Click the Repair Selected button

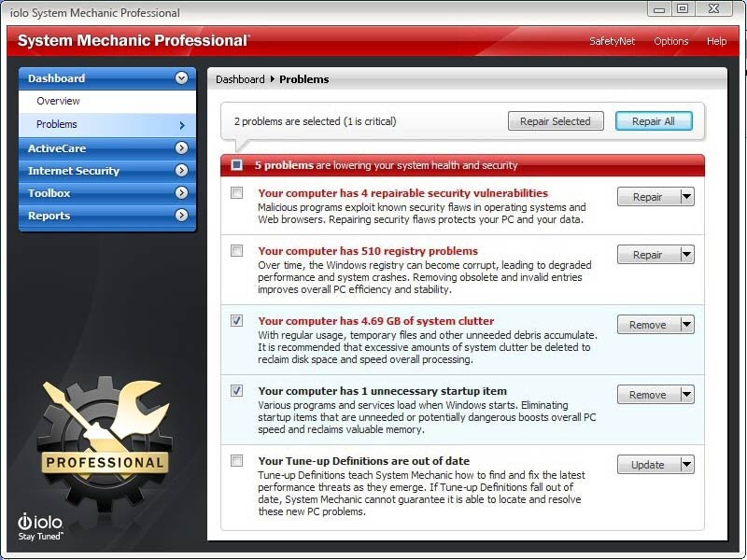[x=556, y=121]
